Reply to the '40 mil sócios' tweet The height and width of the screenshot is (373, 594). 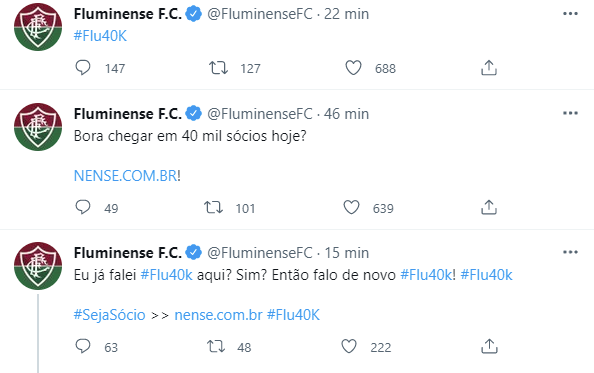click(83, 207)
